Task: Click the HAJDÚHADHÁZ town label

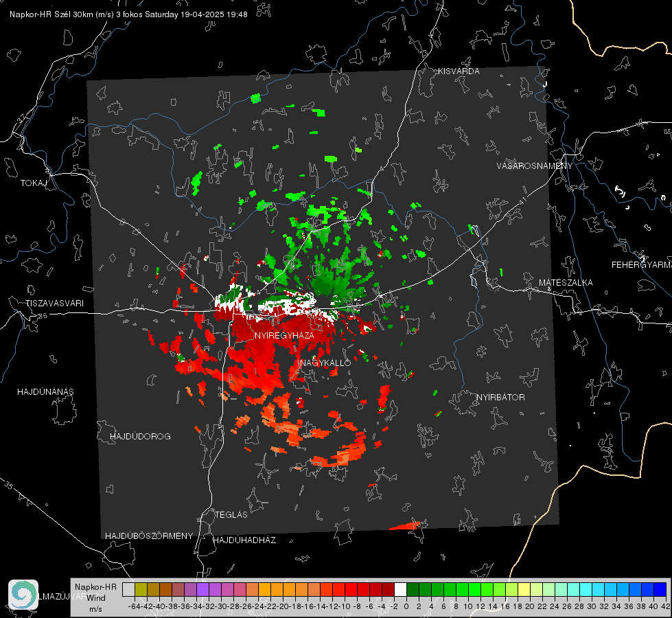Action: pos(244,540)
